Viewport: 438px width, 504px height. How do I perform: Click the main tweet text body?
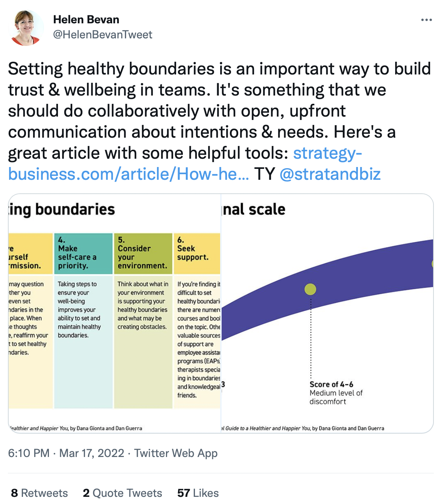[219, 121]
